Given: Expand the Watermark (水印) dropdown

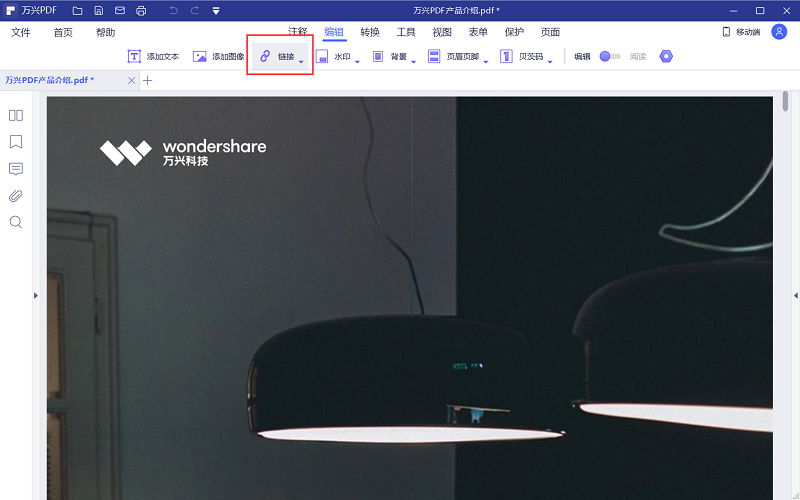Looking at the screenshot, I should (359, 62).
